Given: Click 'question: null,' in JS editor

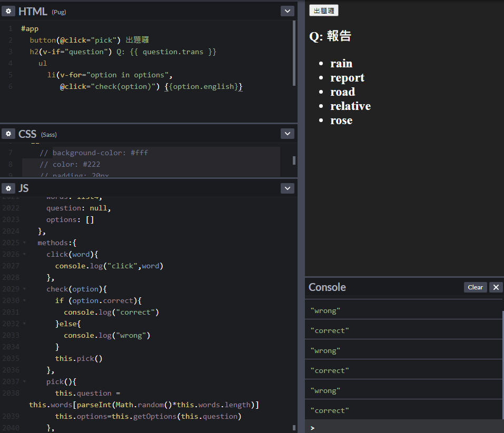Looking at the screenshot, I should pyautogui.click(x=78, y=208).
